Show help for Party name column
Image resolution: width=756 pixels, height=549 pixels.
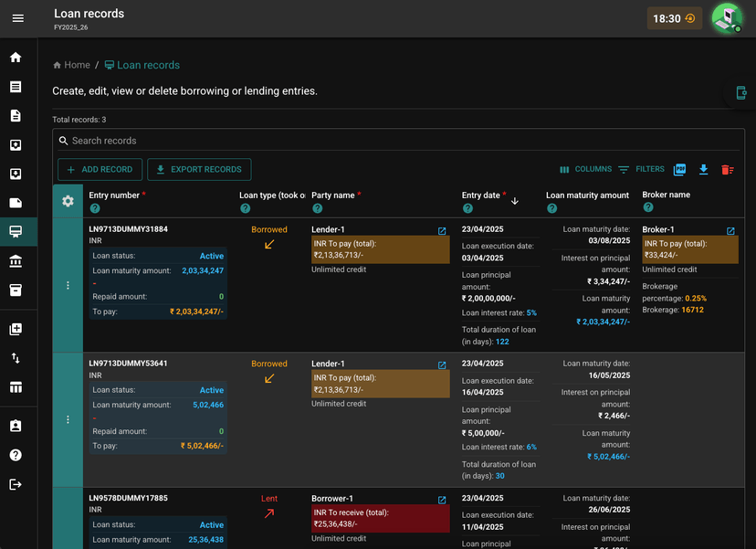pos(317,208)
